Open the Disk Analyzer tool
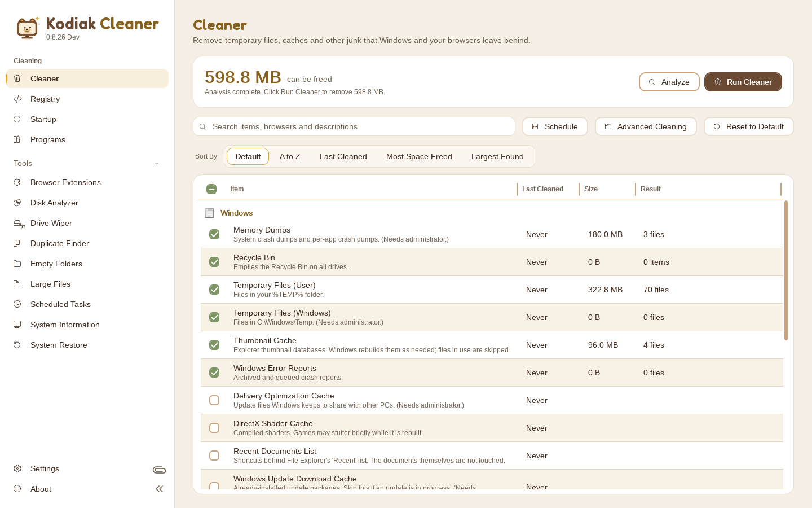812x508 pixels. [87, 203]
